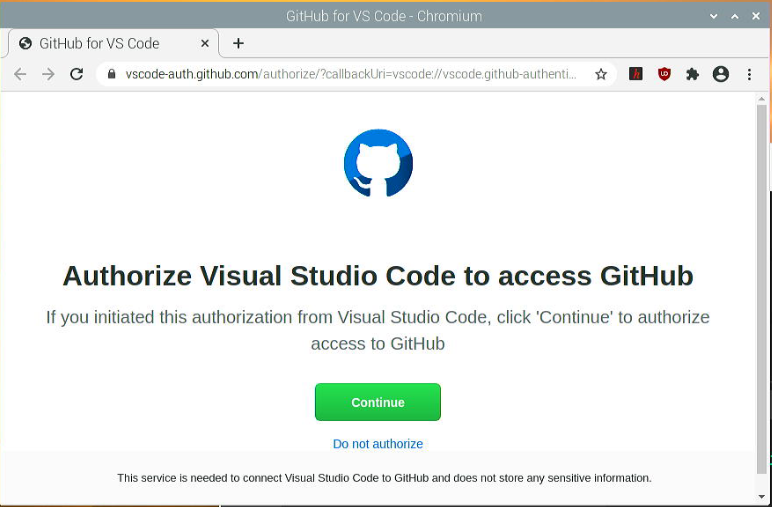Click the globe favicon on the tab

(x=25, y=43)
